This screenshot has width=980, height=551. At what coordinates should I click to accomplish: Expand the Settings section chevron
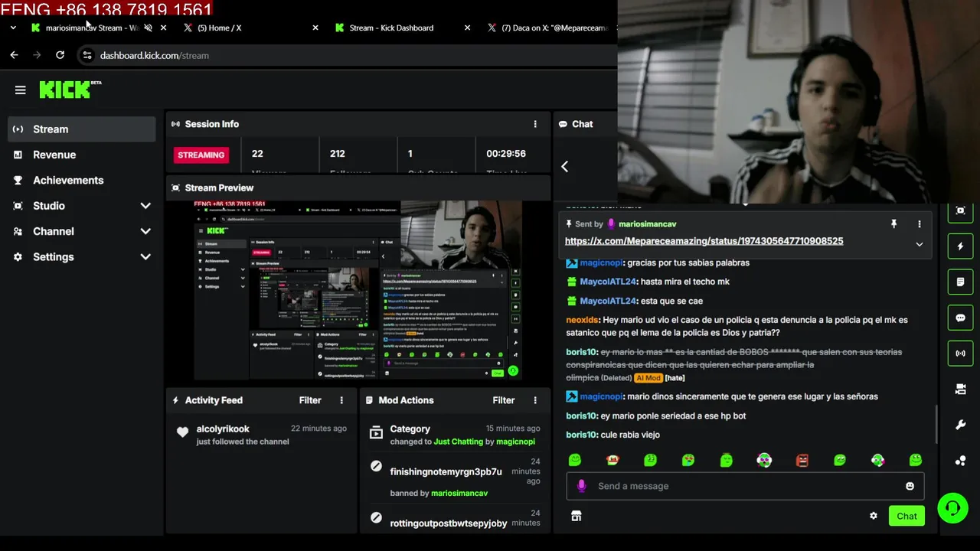(x=145, y=257)
